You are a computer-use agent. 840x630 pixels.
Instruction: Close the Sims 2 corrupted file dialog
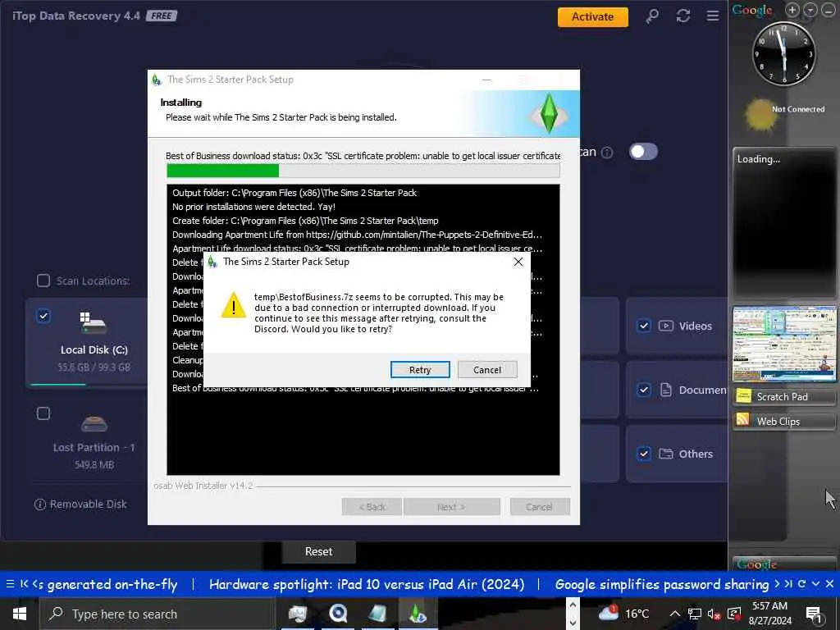pos(518,262)
